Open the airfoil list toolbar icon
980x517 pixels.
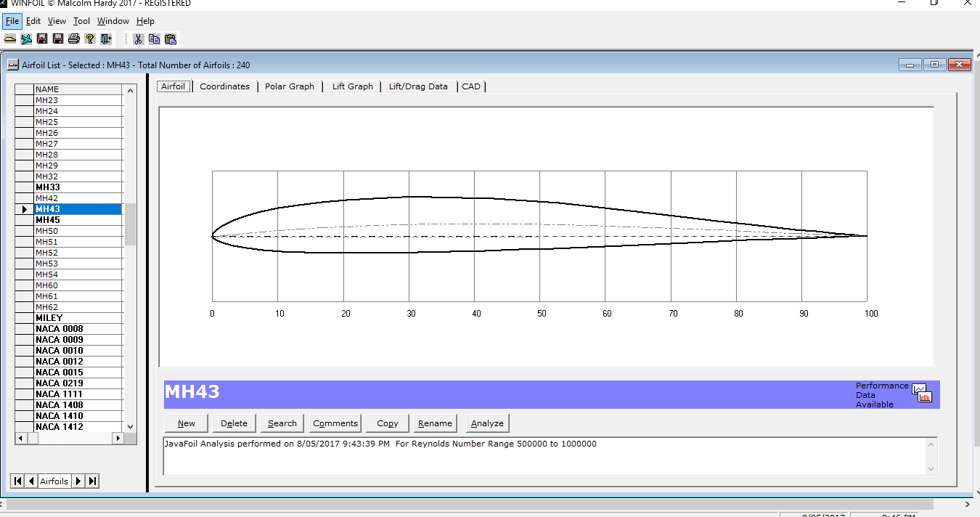pos(10,38)
